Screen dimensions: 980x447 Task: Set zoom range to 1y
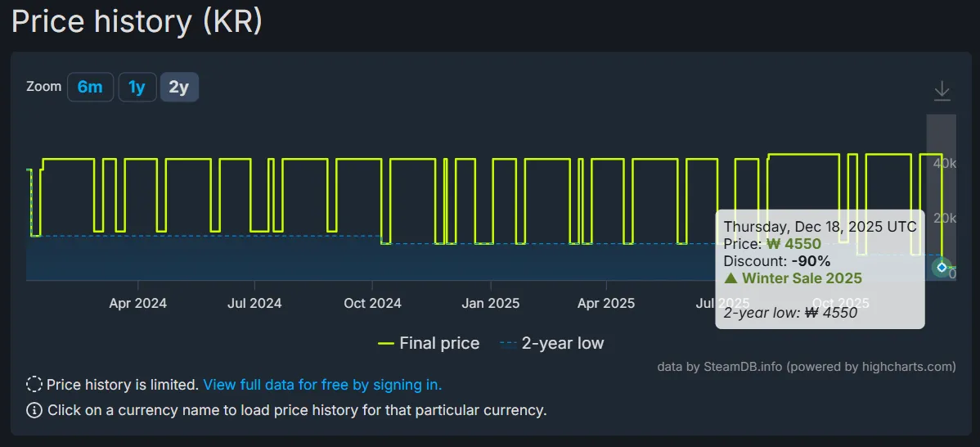pos(137,87)
